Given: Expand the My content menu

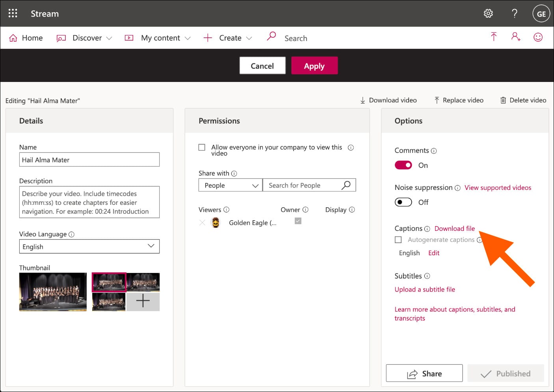Looking at the screenshot, I should tap(158, 38).
